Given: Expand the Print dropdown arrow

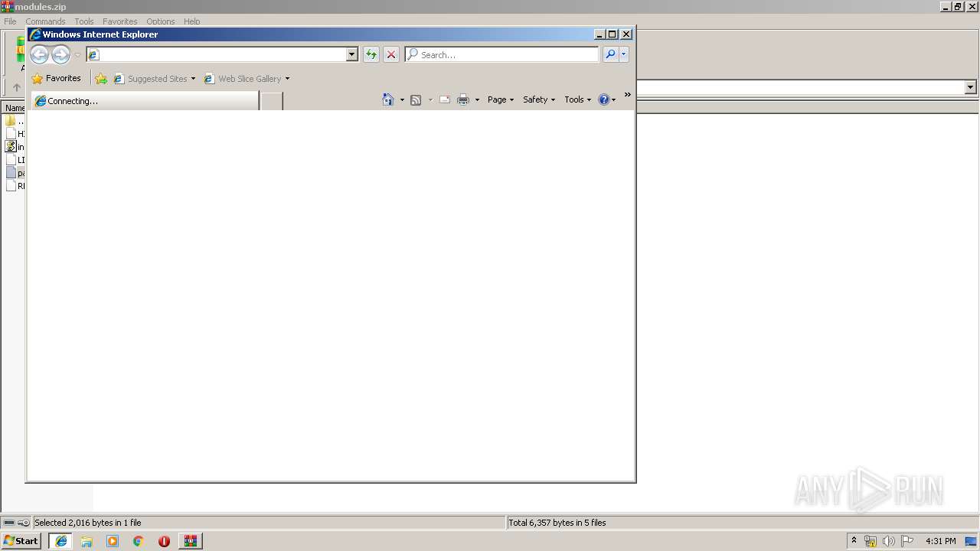Looking at the screenshot, I should [477, 100].
